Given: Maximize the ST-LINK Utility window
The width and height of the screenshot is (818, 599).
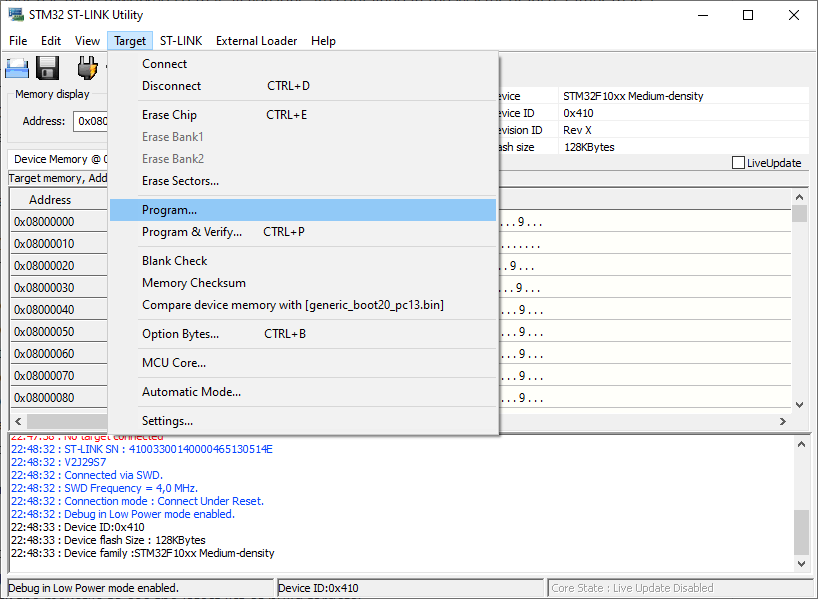Looking at the screenshot, I should point(748,15).
